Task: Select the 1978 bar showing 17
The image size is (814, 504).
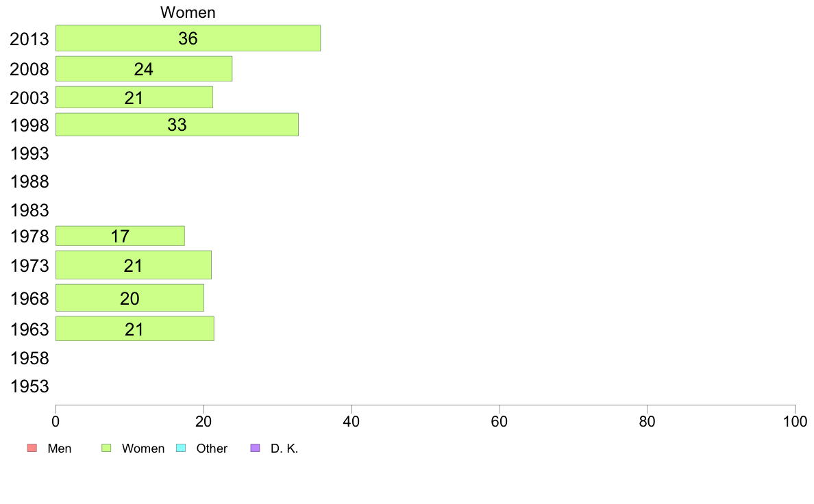Action: [120, 236]
